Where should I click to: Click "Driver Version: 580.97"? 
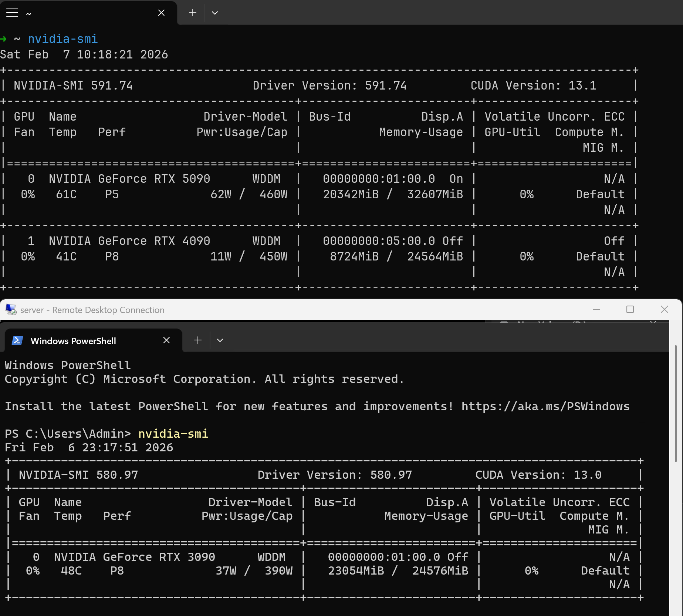point(335,475)
